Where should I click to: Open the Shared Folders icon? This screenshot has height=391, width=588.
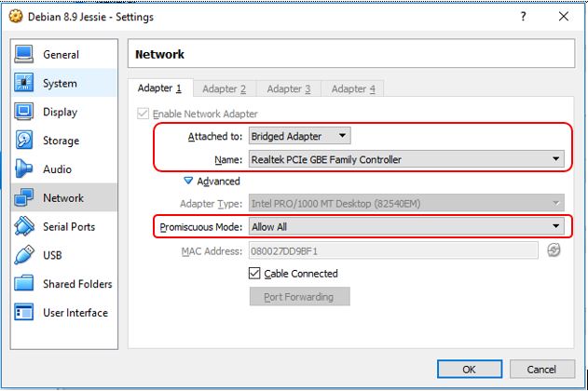(x=24, y=284)
